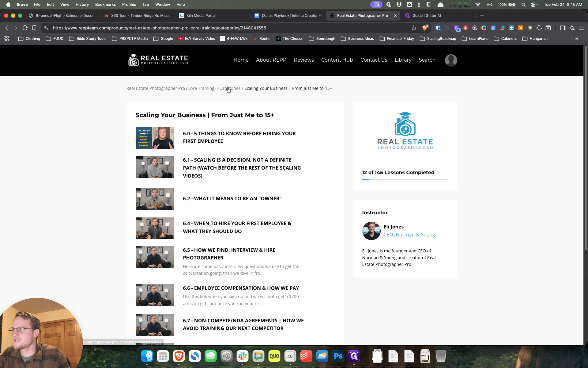Click the share icon in the address bar
Image resolution: width=588 pixels, height=368 pixels.
[414, 28]
